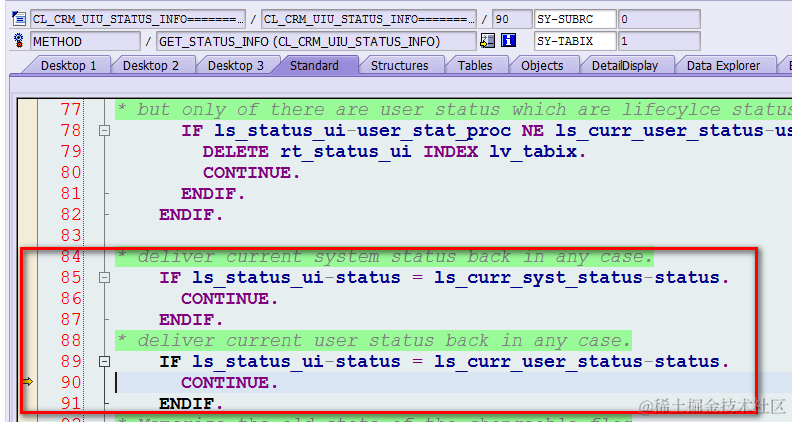Click line number 89 in the gutter
The image size is (792, 422).
pos(71,361)
